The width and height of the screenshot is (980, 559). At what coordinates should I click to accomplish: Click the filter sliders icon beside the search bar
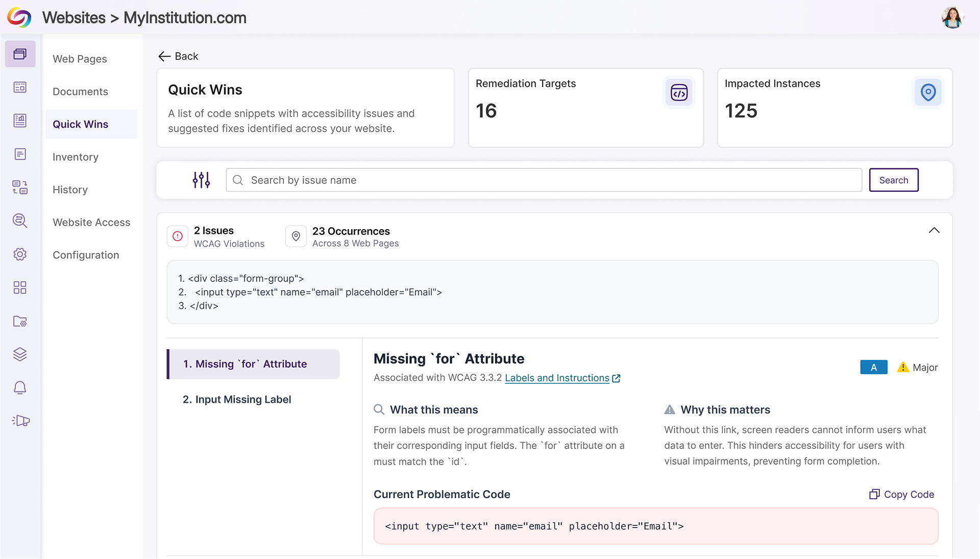coord(201,180)
